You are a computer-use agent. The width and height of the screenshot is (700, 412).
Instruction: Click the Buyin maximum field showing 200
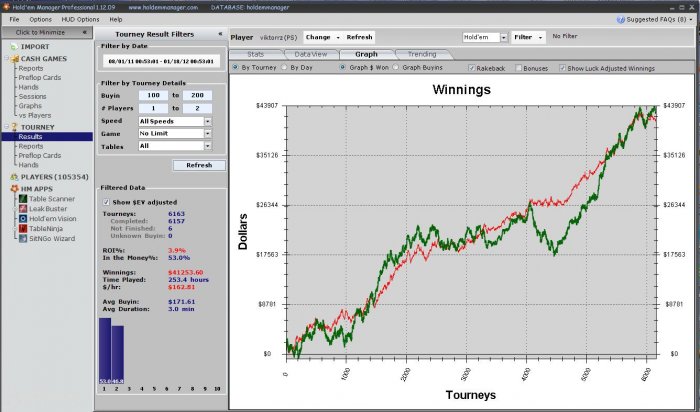[x=197, y=95]
